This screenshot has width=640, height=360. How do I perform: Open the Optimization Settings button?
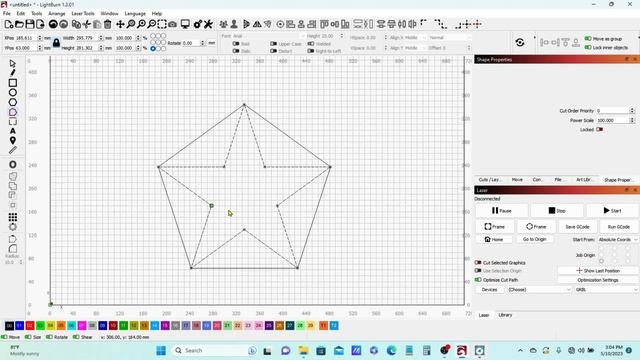[598, 280]
